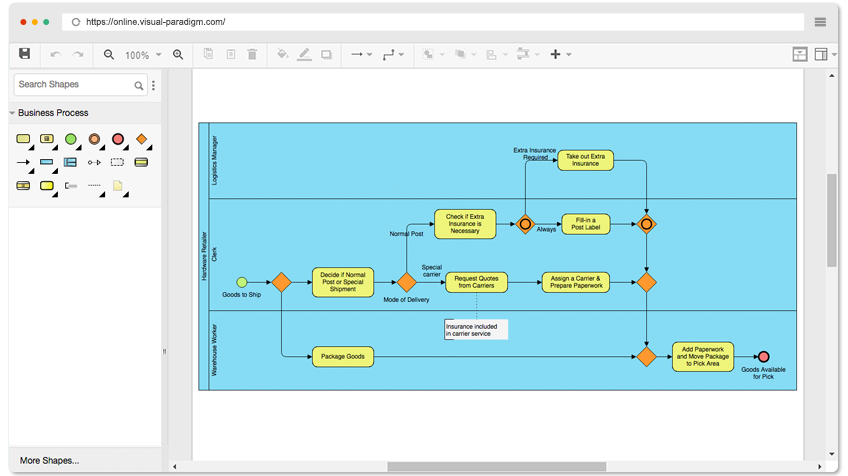This screenshot has width=848, height=476.
Task: Select the Task shape in palette
Action: click(x=23, y=139)
